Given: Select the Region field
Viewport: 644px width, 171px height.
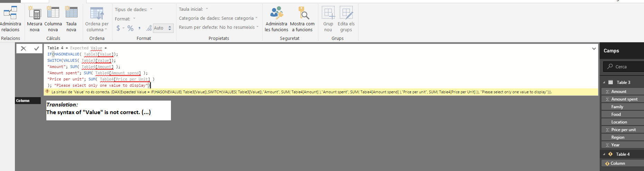Looking at the screenshot, I should coord(623,137).
